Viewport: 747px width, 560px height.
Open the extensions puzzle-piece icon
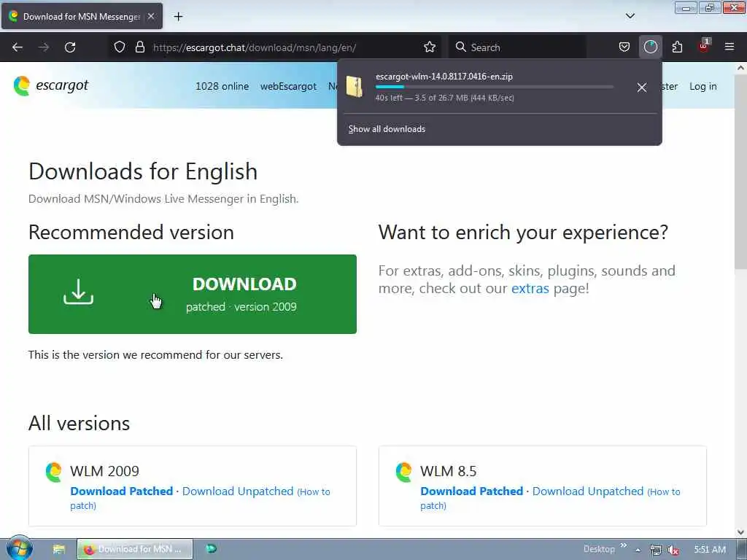[x=677, y=47]
